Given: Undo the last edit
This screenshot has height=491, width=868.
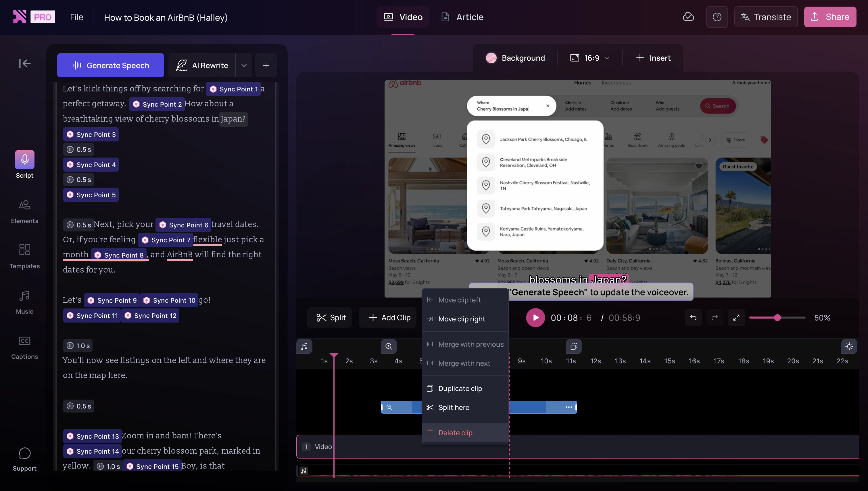Looking at the screenshot, I should click(x=693, y=318).
